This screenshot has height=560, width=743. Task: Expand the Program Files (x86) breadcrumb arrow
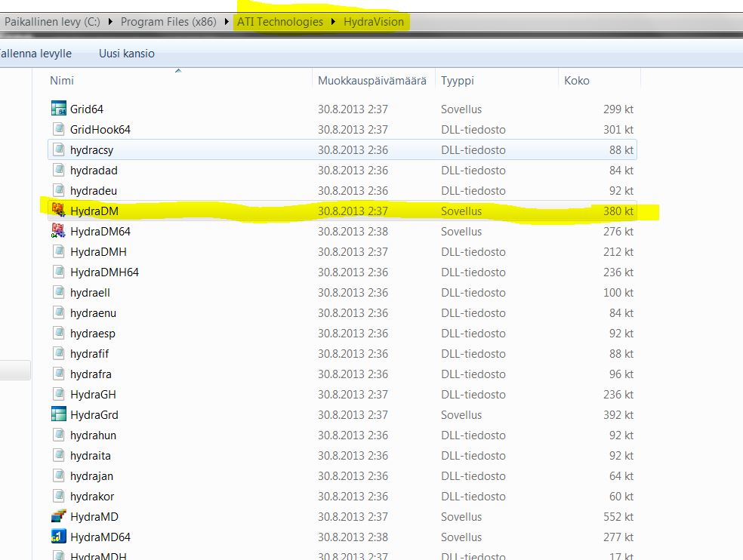pyautogui.click(x=227, y=22)
